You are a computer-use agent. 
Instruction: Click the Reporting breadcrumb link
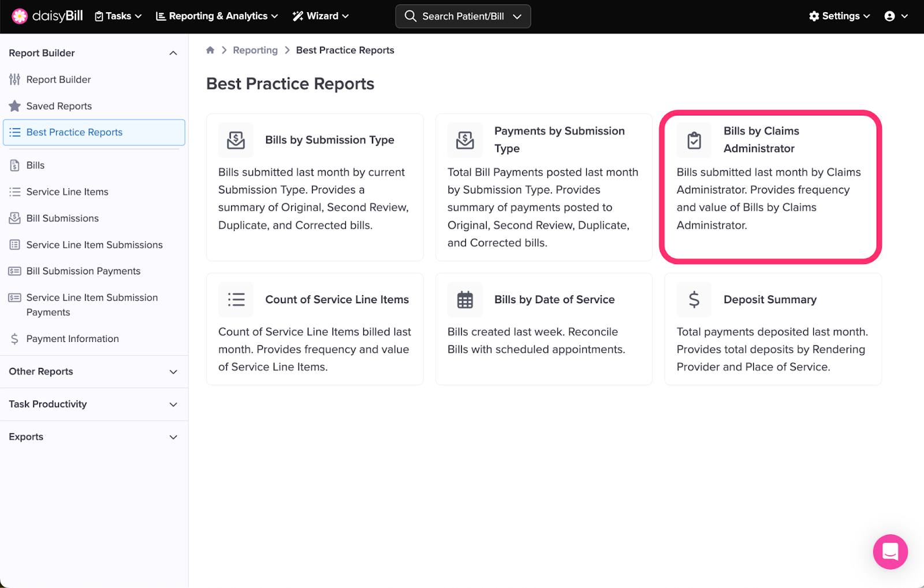point(255,50)
